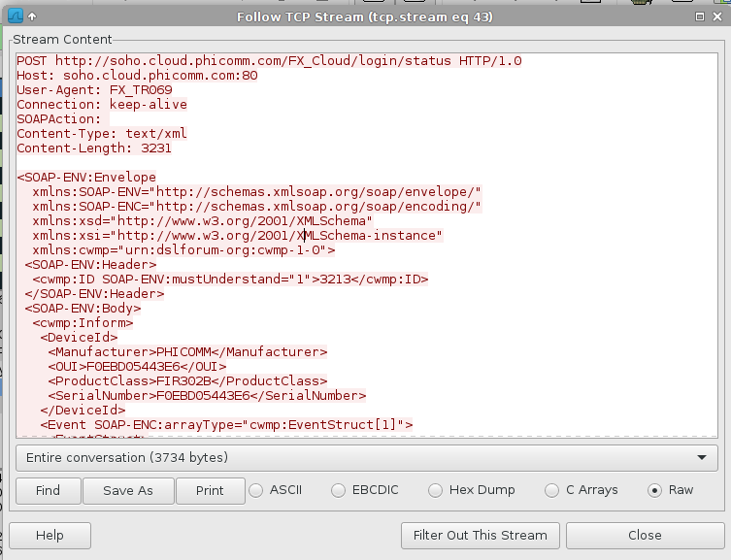Switch stream view to Hex Dump
The height and width of the screenshot is (560, 731).
coord(435,490)
